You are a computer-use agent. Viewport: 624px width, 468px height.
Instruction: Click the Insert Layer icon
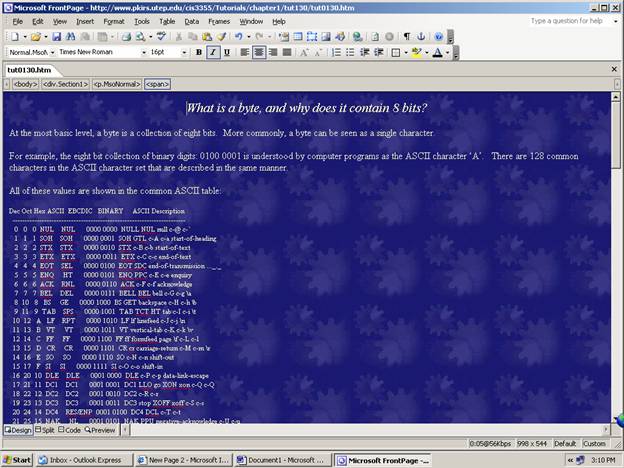312,37
